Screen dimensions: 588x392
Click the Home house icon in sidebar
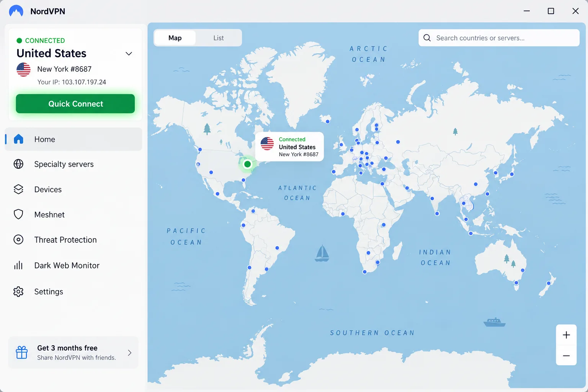tap(18, 139)
